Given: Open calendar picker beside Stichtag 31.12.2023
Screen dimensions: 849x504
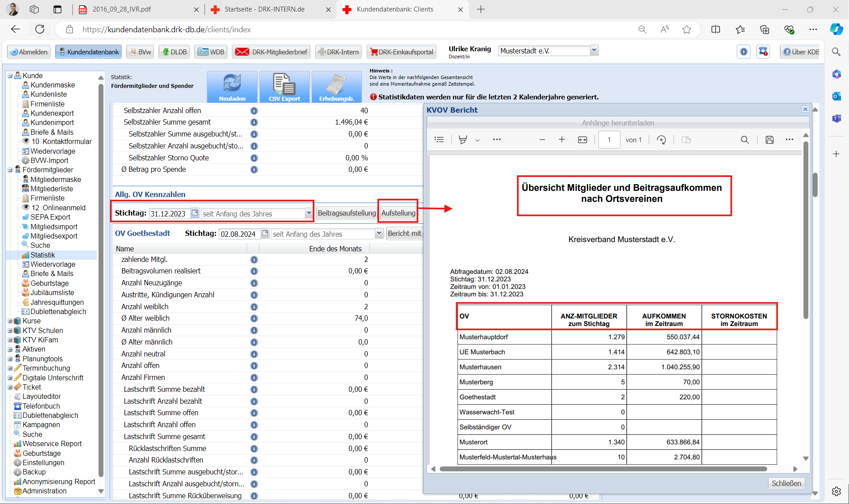Looking at the screenshot, I should coord(195,213).
